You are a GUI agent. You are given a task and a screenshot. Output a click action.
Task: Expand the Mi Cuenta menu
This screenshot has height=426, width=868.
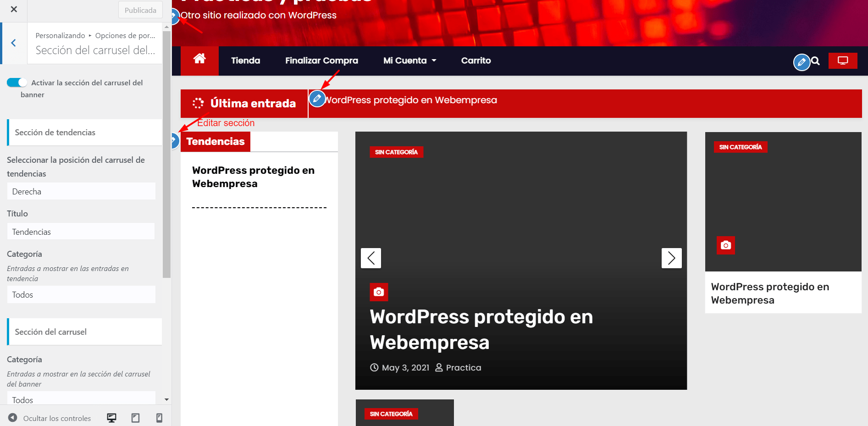click(409, 61)
